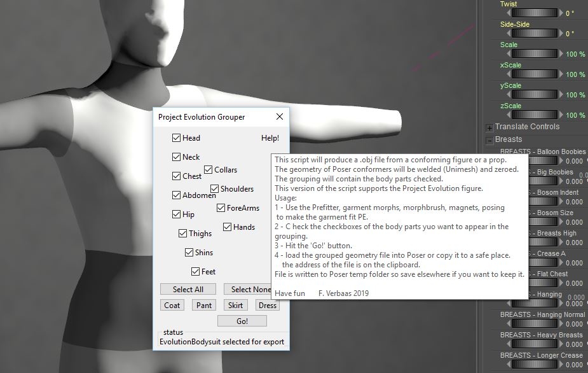
Task: Toggle the Neck checkbox
Action: (176, 157)
